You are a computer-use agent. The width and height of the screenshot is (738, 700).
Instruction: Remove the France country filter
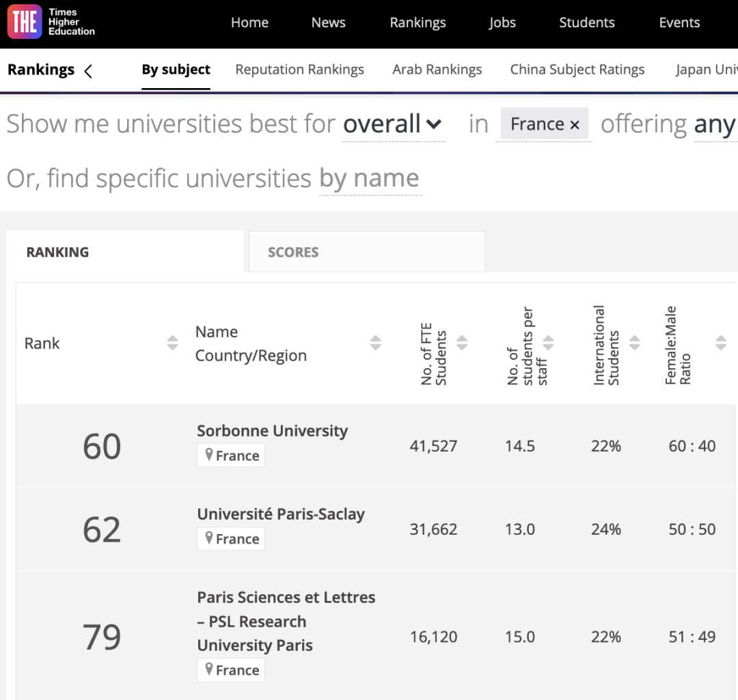574,125
